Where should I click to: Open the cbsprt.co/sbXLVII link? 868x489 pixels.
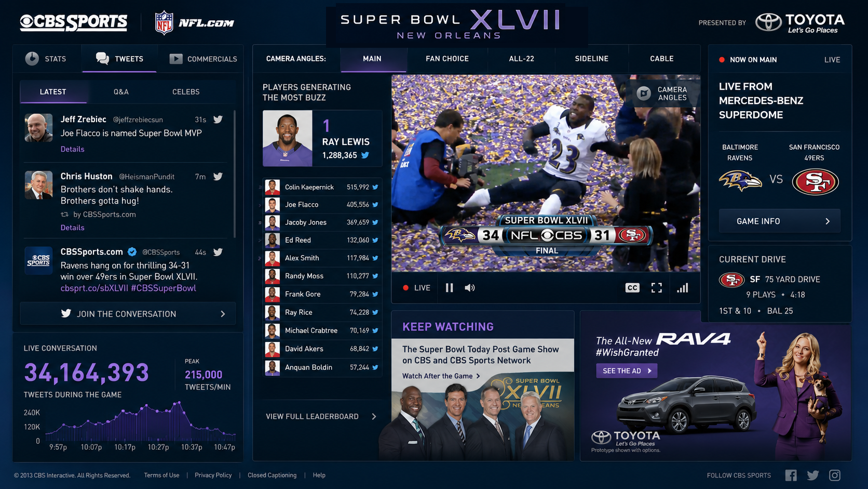tap(94, 288)
